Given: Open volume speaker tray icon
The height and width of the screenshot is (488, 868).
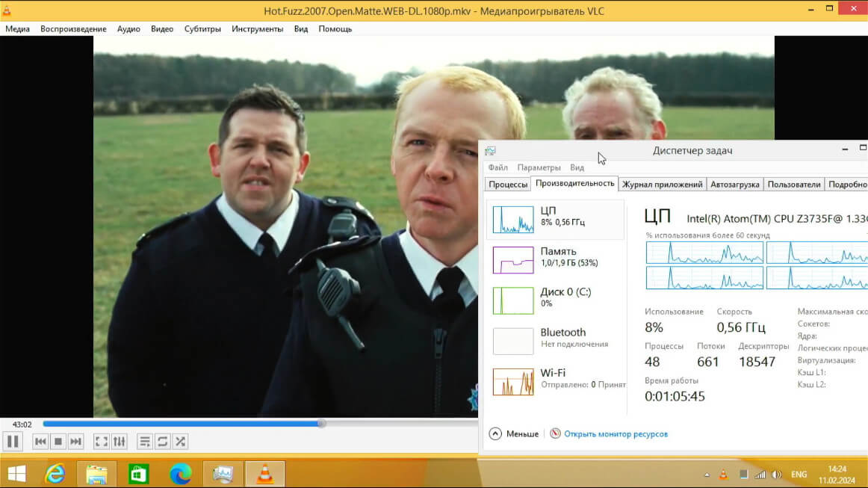Looking at the screenshot, I should click(777, 475).
